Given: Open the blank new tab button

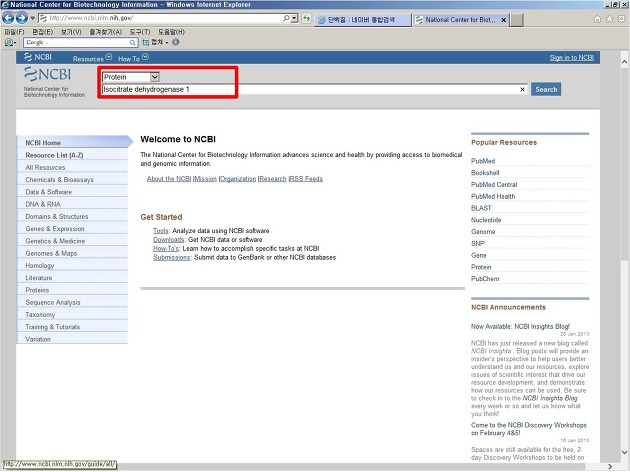Looking at the screenshot, I should click(517, 20).
